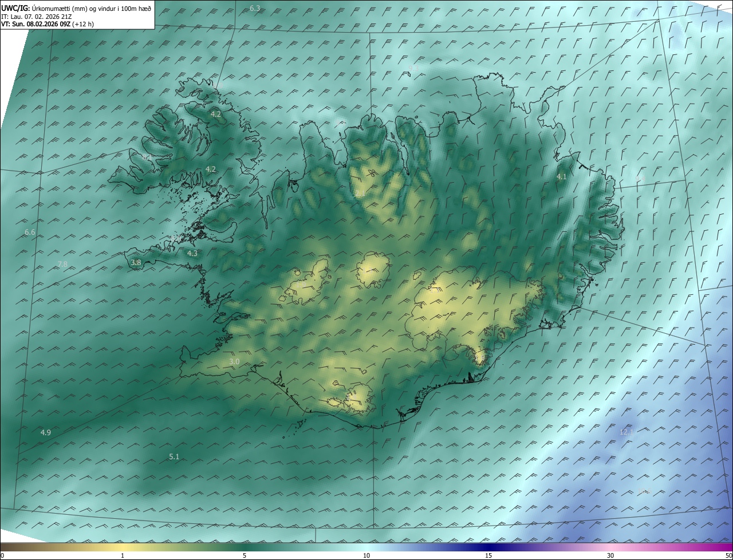Click the faint 9.3 value label
Screen dimensions: 733x560
pos(413,68)
